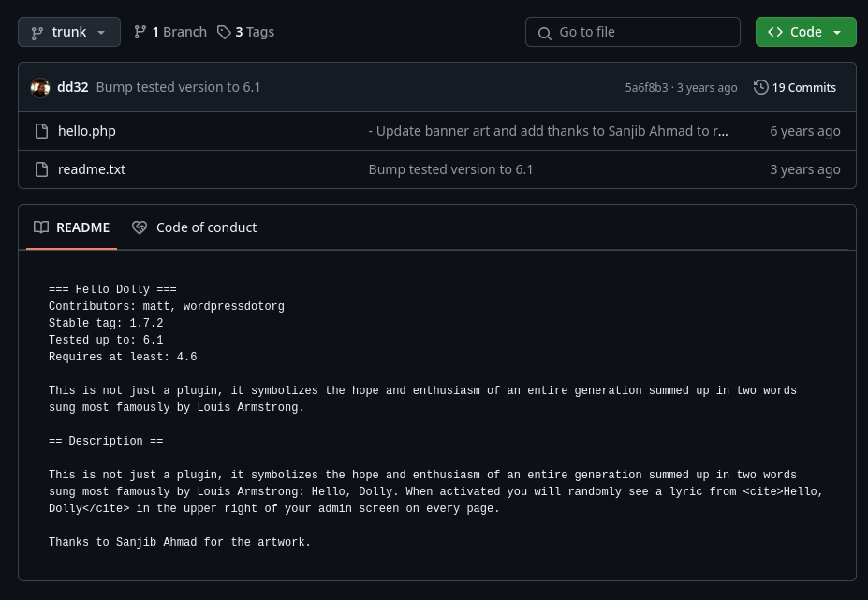The height and width of the screenshot is (600, 868).
Task: Switch to the README tab
Action: coord(72,227)
